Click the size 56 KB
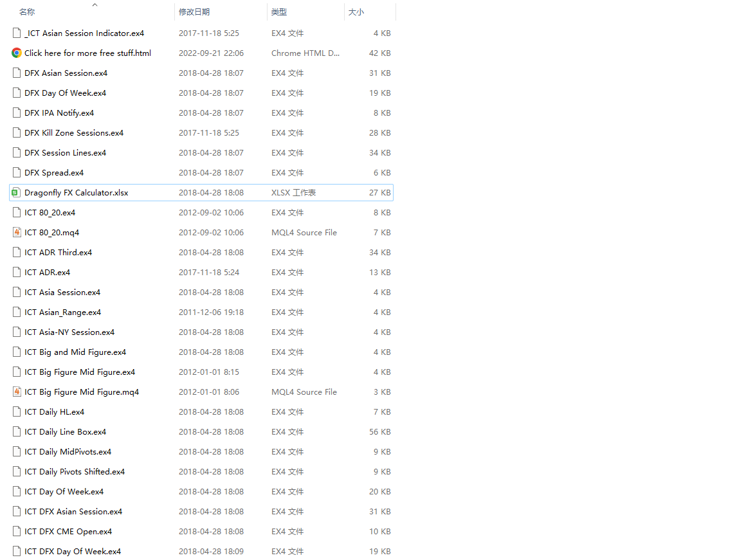This screenshot has width=746, height=560. tap(379, 432)
